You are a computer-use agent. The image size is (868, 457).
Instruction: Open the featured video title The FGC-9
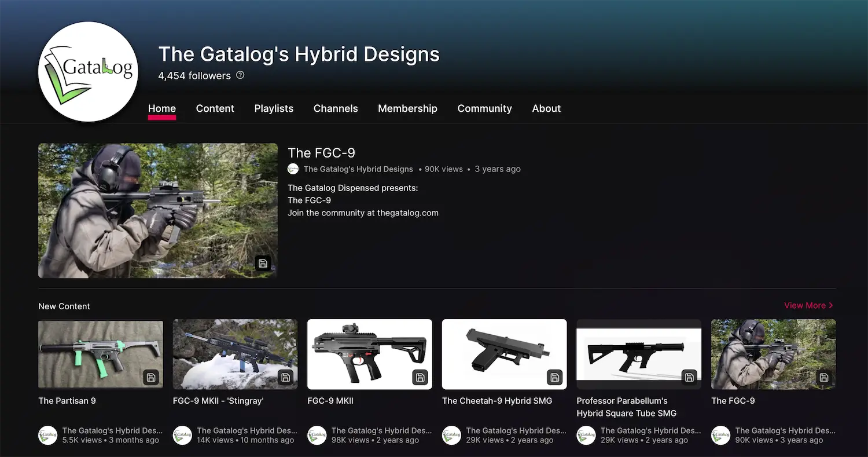(321, 153)
